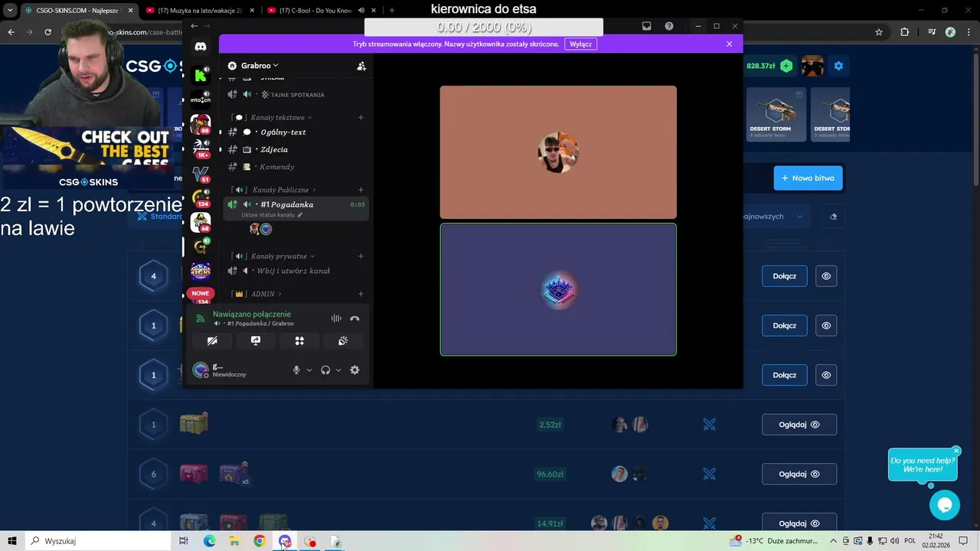The height and width of the screenshot is (551, 980).
Task: Toggle camera in the Discord voice panel
Action: (x=212, y=341)
